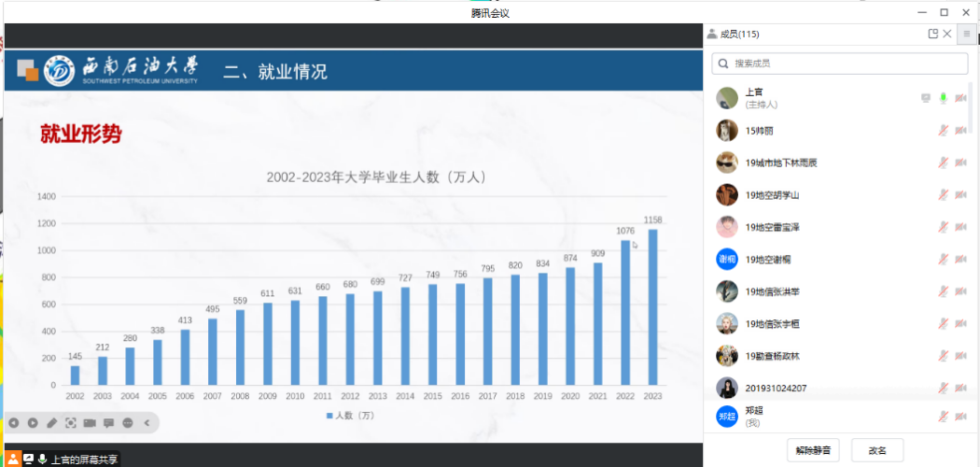Click the 解除静音 button
Image resolution: width=980 pixels, height=467 pixels.
(813, 449)
